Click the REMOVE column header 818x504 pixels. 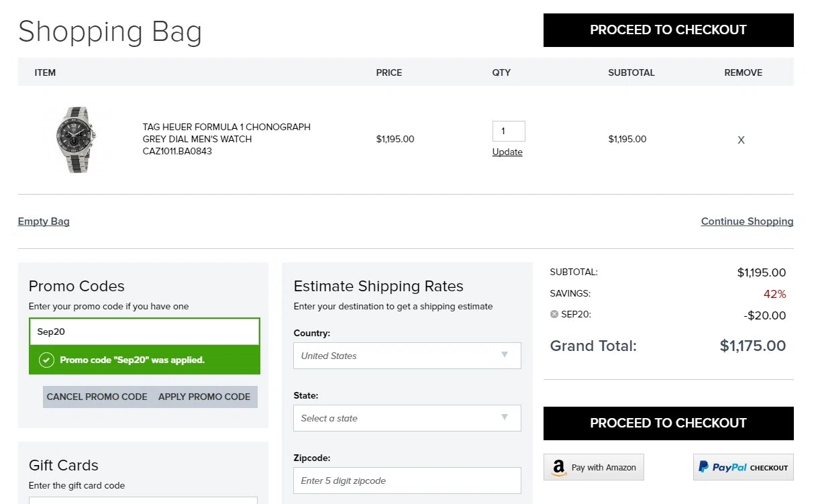click(744, 72)
